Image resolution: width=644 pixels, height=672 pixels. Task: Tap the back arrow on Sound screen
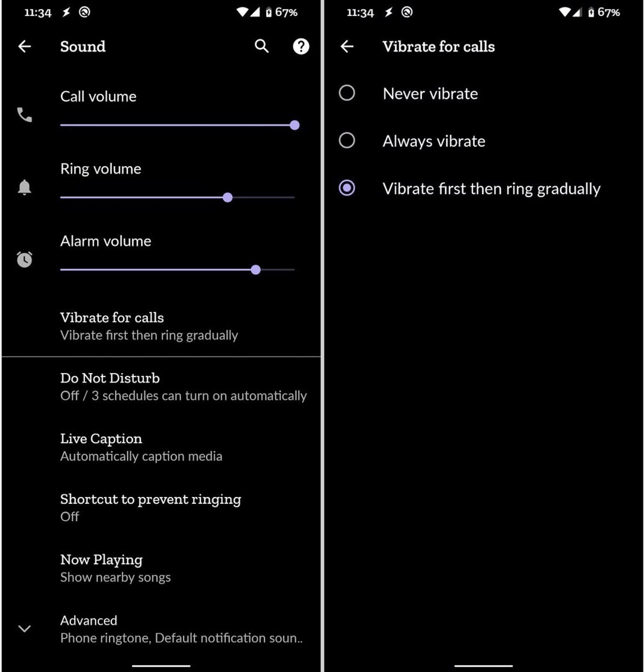click(25, 46)
